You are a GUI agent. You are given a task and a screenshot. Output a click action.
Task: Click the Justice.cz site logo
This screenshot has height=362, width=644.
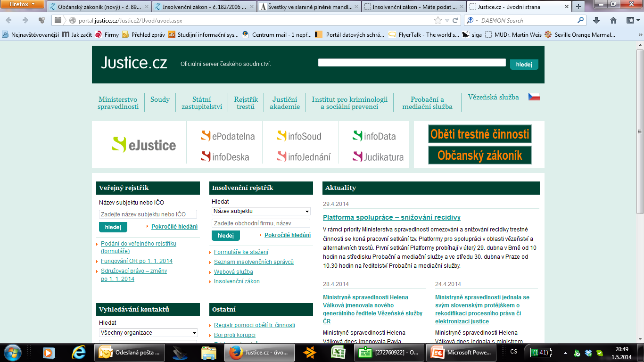pos(134,63)
